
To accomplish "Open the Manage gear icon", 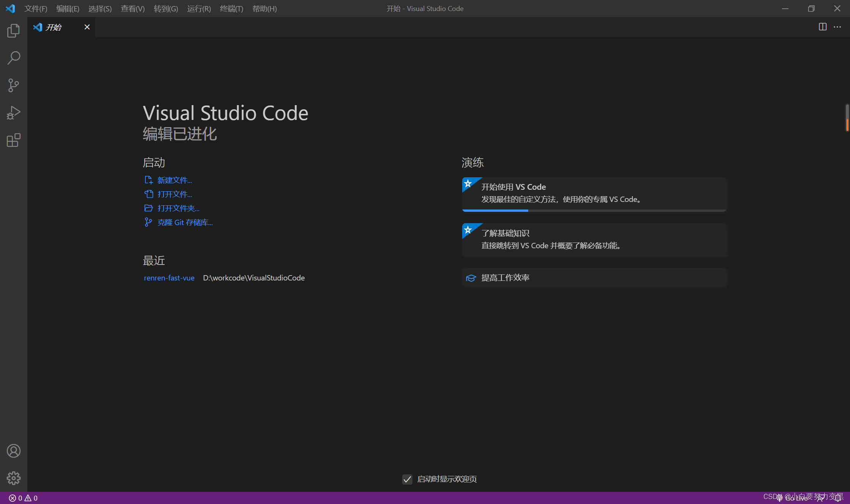I will (13, 478).
